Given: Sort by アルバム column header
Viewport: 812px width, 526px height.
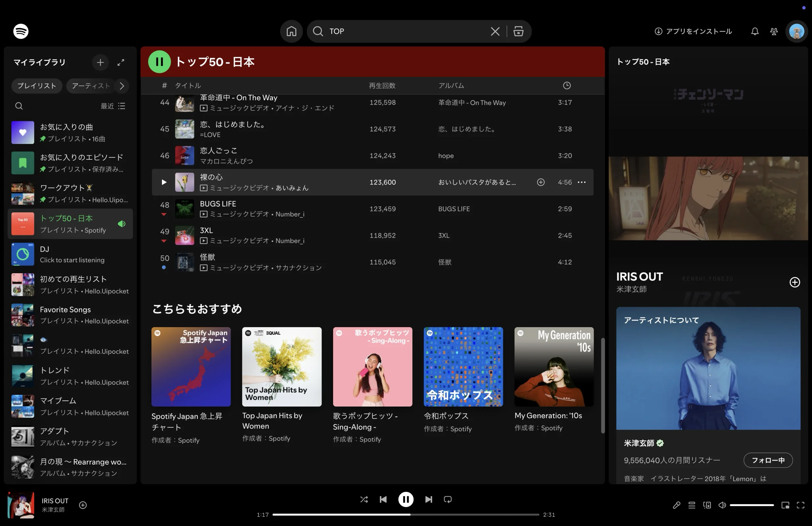Looking at the screenshot, I should coord(451,85).
